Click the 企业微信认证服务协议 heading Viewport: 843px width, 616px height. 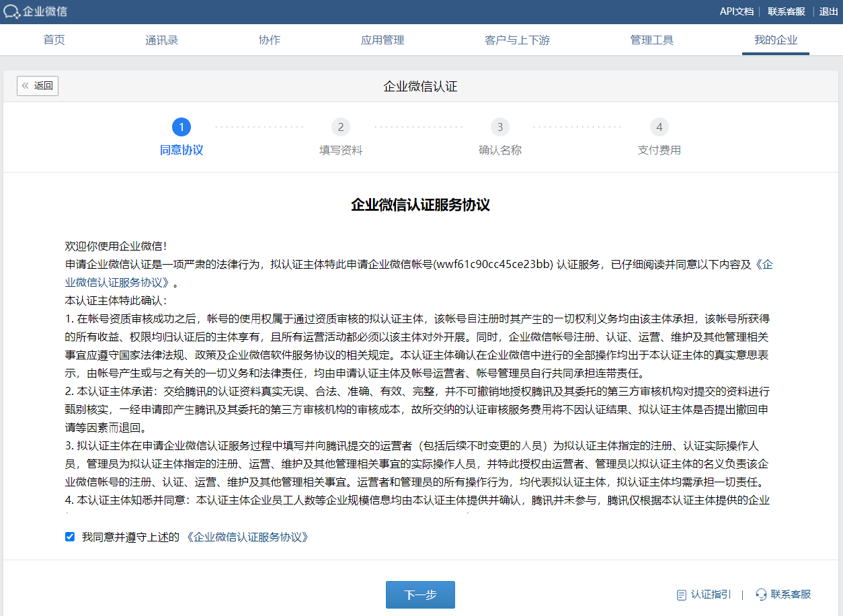tap(420, 205)
